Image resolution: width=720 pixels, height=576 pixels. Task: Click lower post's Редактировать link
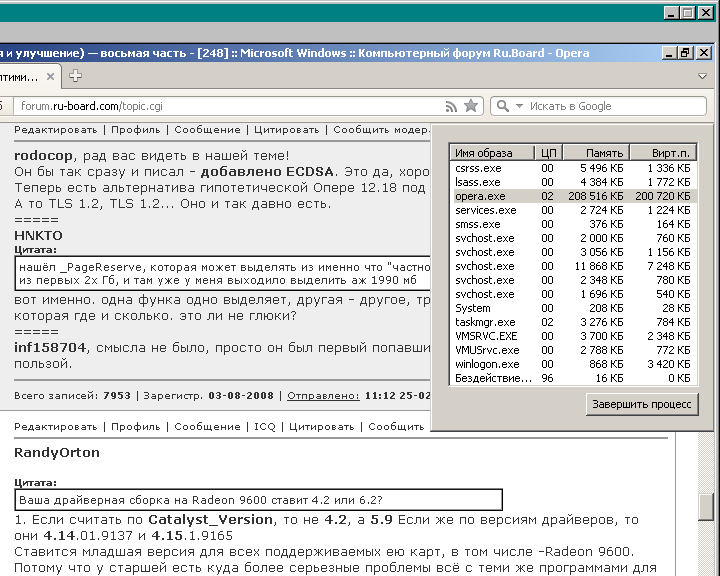click(56, 427)
